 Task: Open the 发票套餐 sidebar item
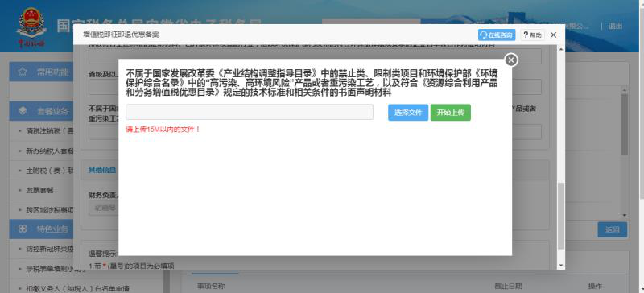[39, 190]
